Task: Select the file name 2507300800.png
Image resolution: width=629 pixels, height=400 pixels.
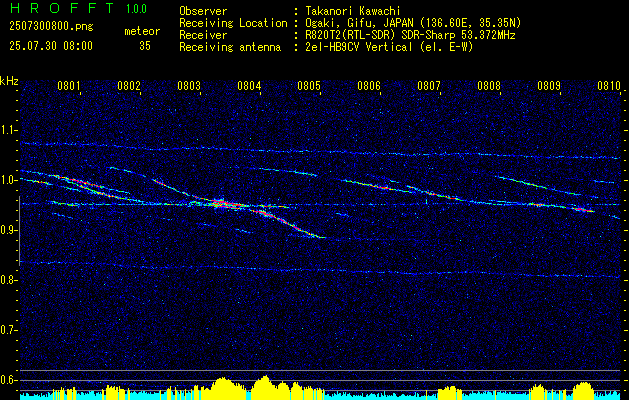Action: tap(51, 27)
